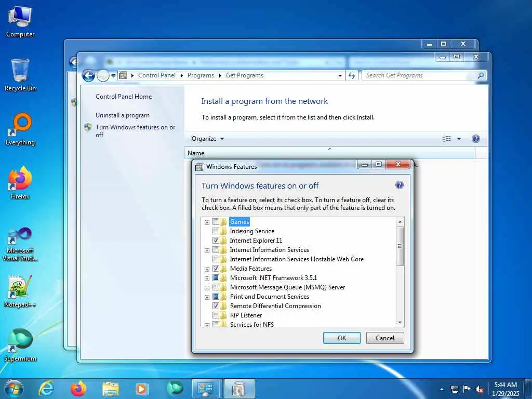Click the Forward button in Get Programs window
The width and height of the screenshot is (532, 399).
coord(103,75)
